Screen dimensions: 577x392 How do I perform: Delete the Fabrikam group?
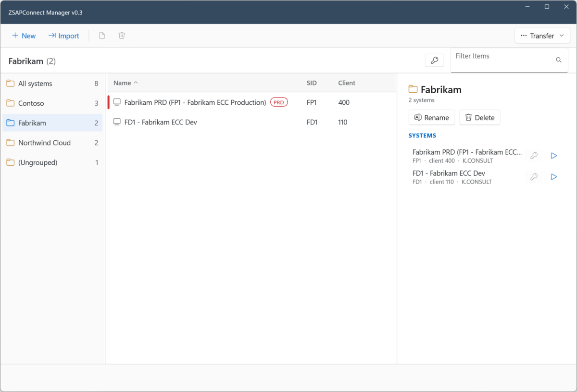click(x=480, y=118)
